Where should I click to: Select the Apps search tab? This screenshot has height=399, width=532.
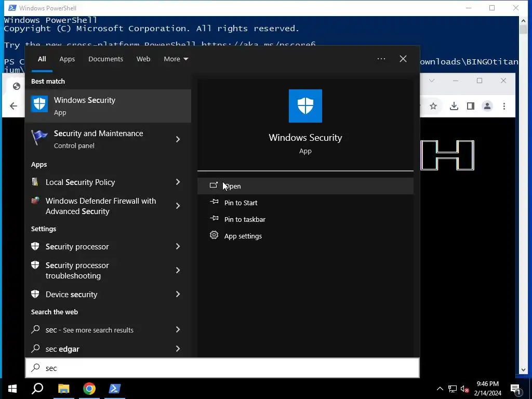(67, 59)
